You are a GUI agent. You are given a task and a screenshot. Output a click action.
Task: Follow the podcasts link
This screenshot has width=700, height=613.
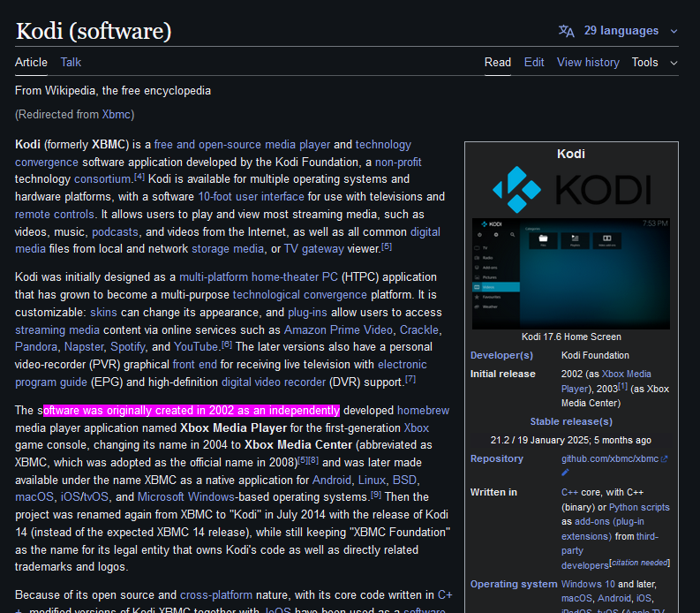pos(115,232)
